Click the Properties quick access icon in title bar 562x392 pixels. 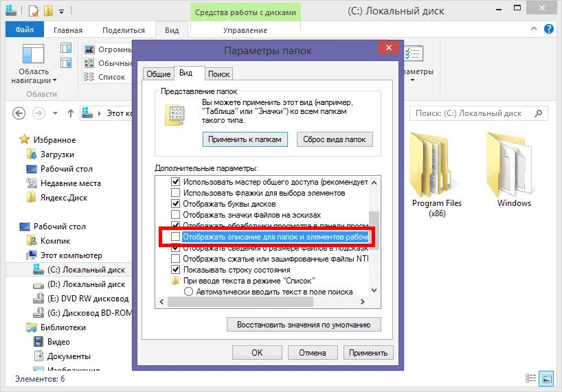point(34,11)
